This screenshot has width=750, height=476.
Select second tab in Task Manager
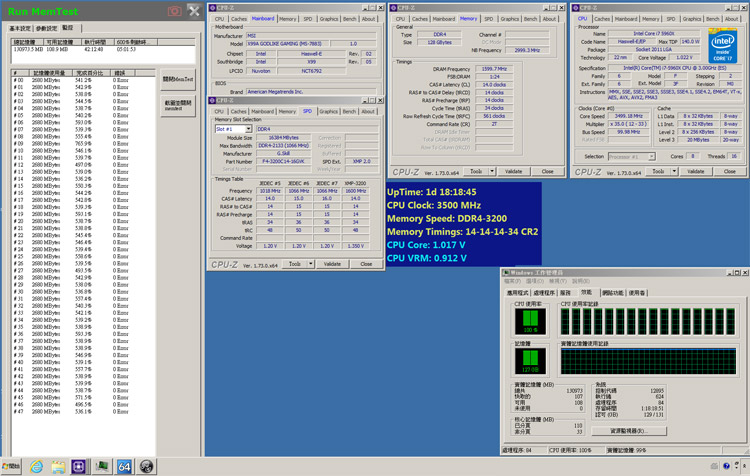pyautogui.click(x=544, y=293)
